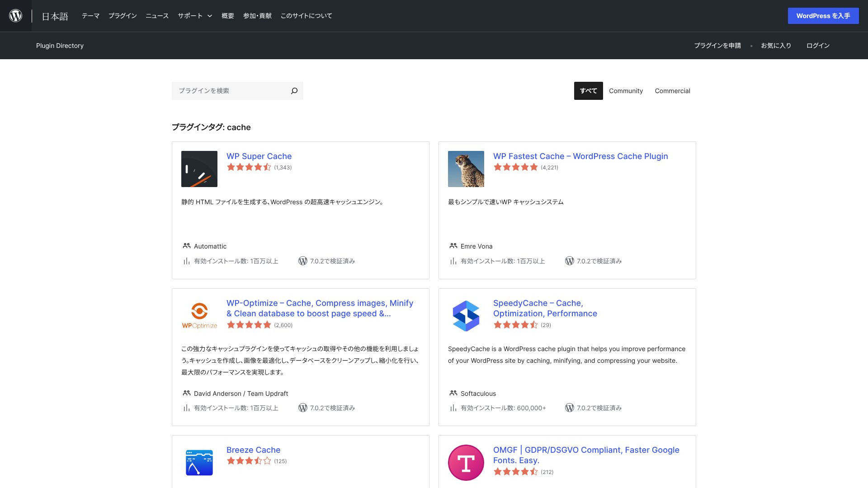Click the search magnifier icon

click(294, 91)
